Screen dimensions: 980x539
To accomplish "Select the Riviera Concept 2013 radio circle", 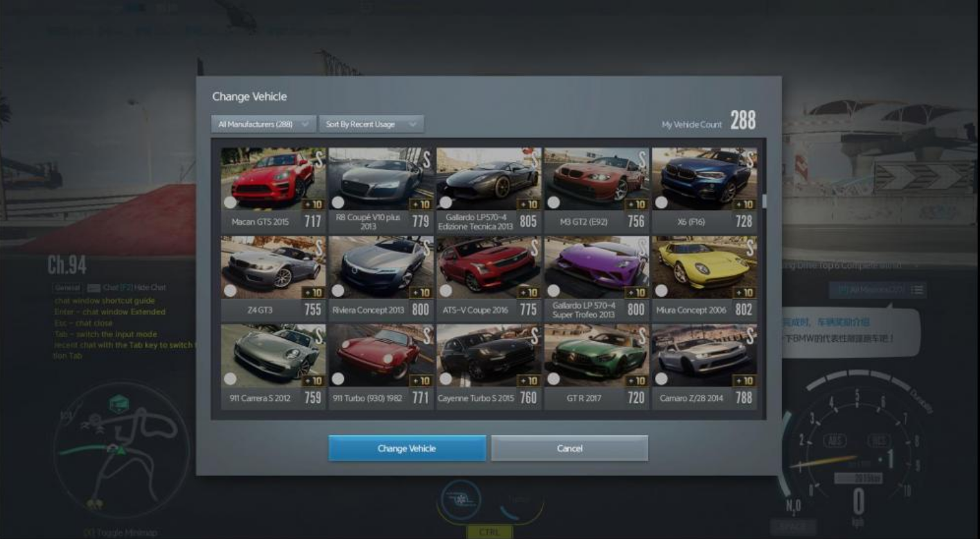I will click(338, 290).
